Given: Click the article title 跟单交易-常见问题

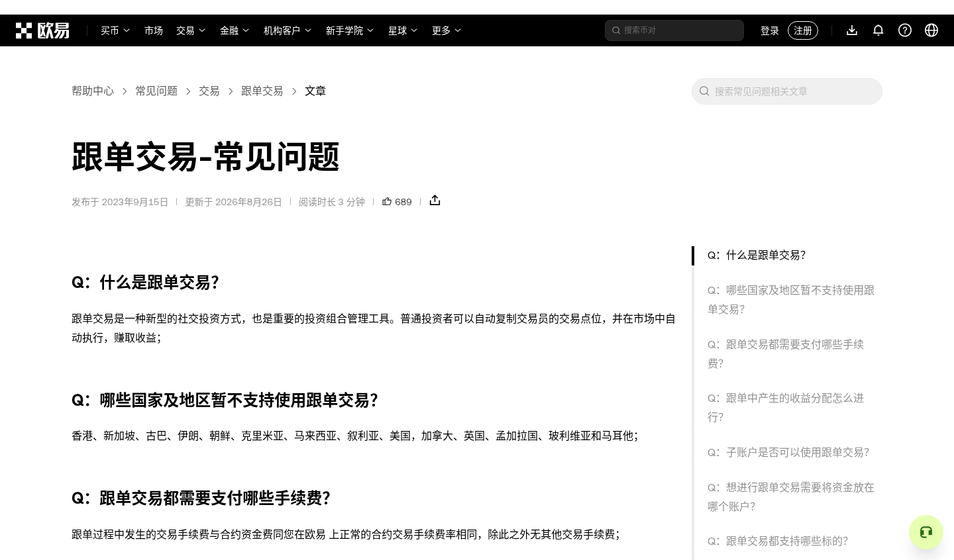Looking at the screenshot, I should [205, 158].
